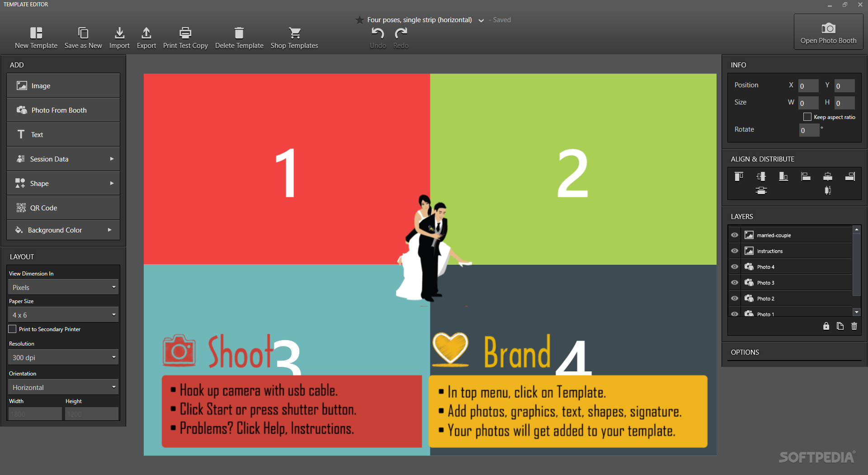Image resolution: width=868 pixels, height=475 pixels.
Task: Toggle visibility of Photo 3 layer
Action: pos(735,283)
